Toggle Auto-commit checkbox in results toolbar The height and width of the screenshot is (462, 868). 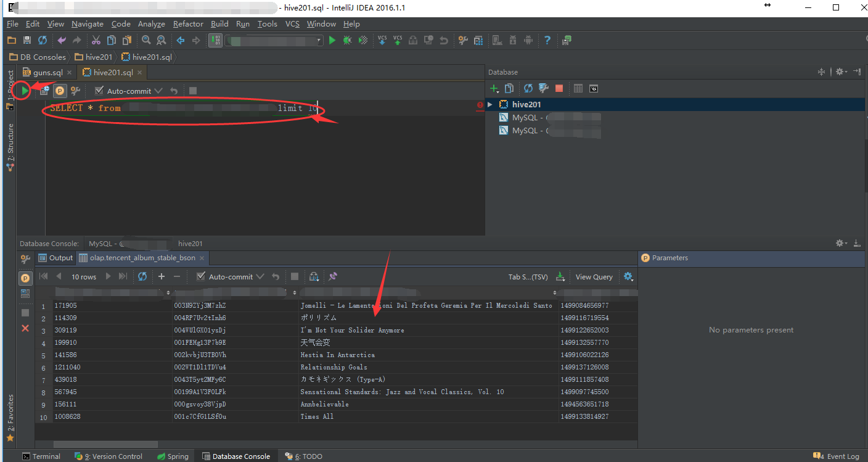point(200,276)
